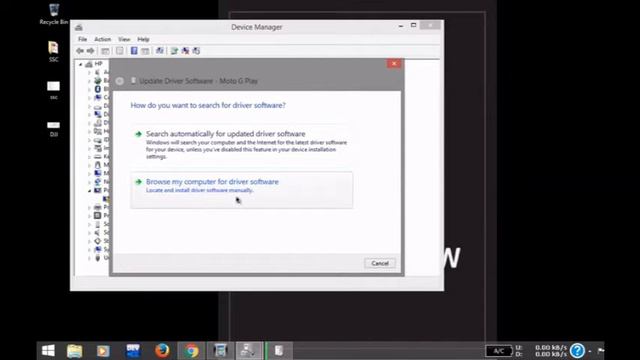Choose Search automatically for updated driver software

pos(242,144)
